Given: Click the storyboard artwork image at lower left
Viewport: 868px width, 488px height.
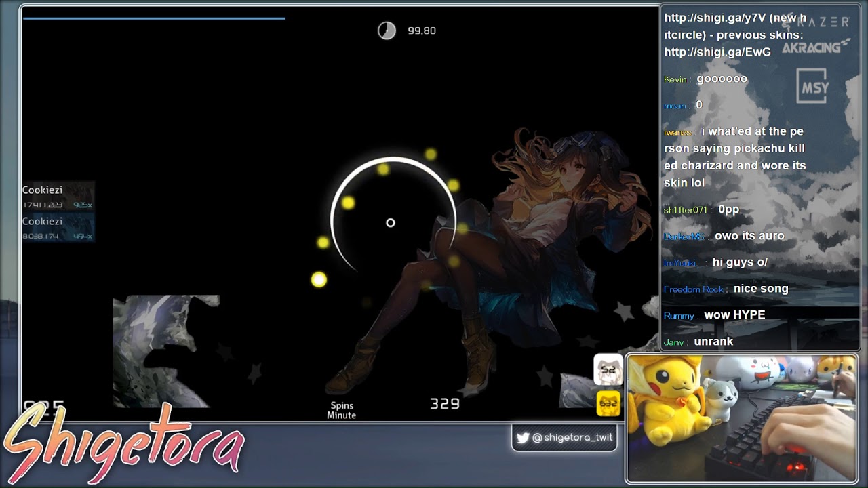Looking at the screenshot, I should (x=166, y=351).
